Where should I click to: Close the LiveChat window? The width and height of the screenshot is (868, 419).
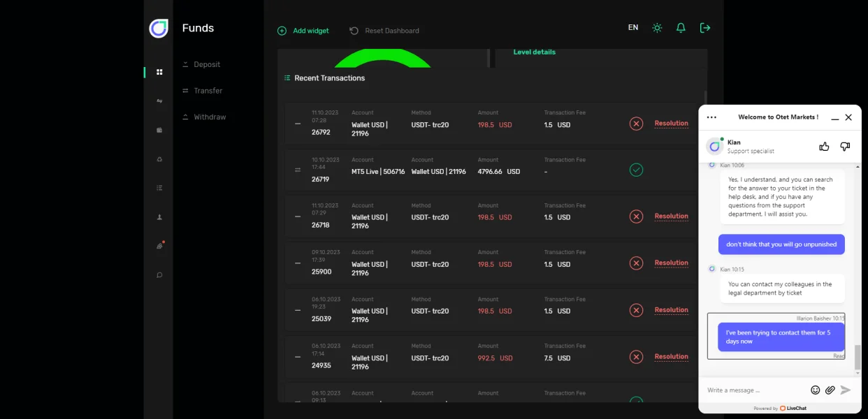[848, 117]
